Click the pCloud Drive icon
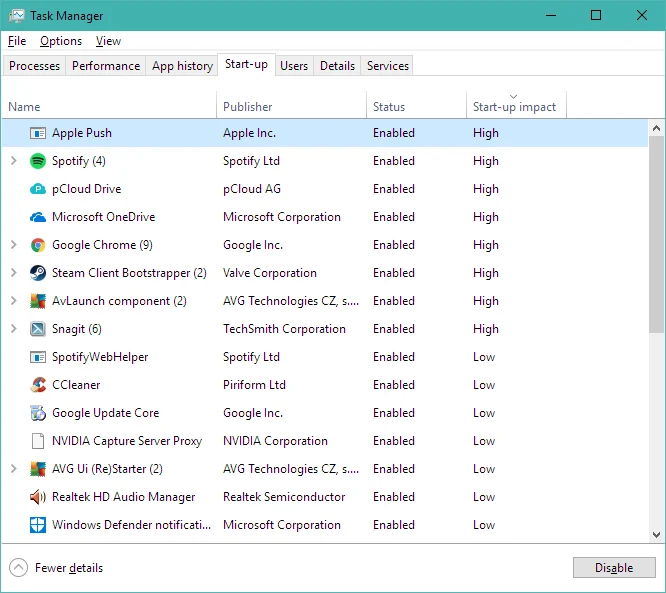Screen dimensions: 666x593 (38, 189)
